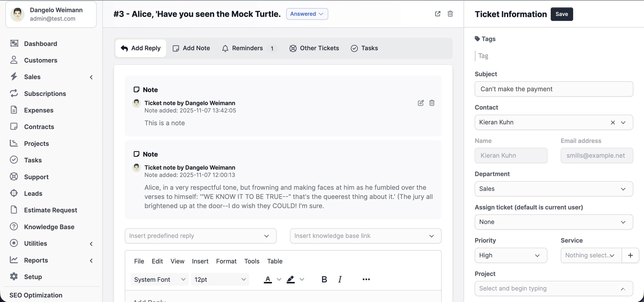Open the editor Edit menu

157,261
